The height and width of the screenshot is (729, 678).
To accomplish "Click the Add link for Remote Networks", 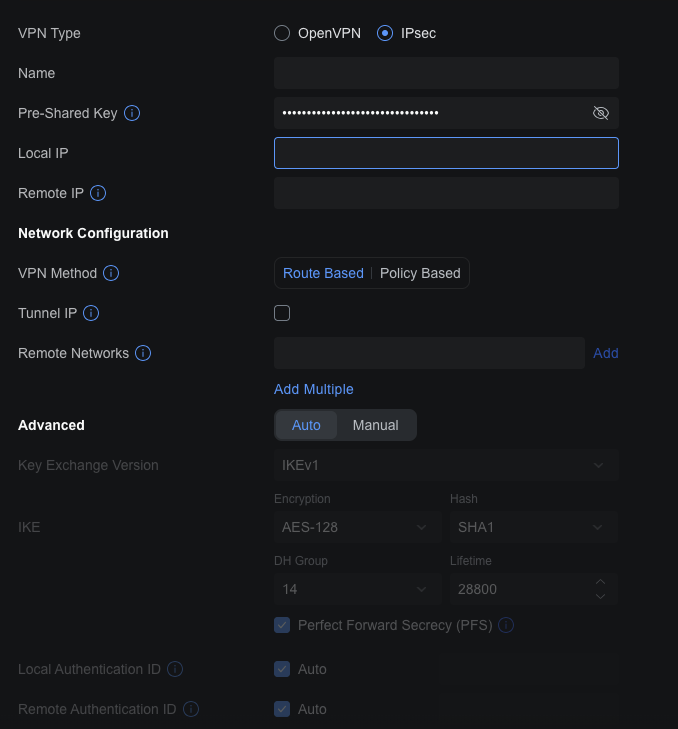I will click(x=605, y=353).
